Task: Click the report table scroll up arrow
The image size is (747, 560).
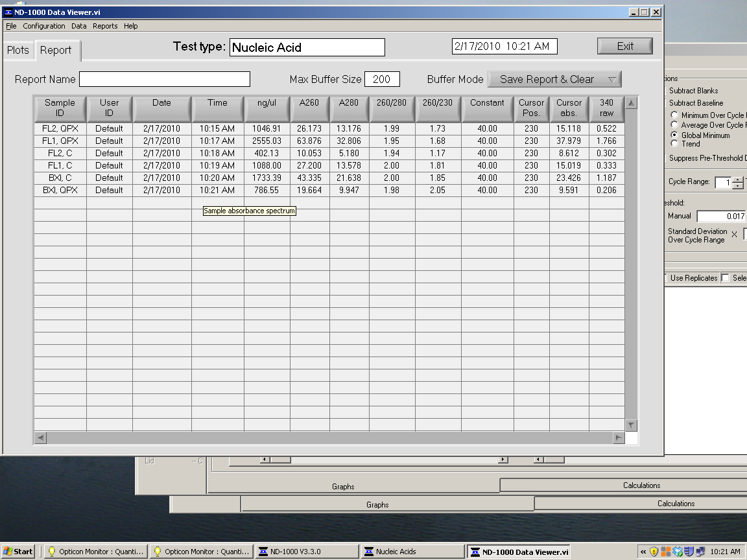Action: coord(631,102)
